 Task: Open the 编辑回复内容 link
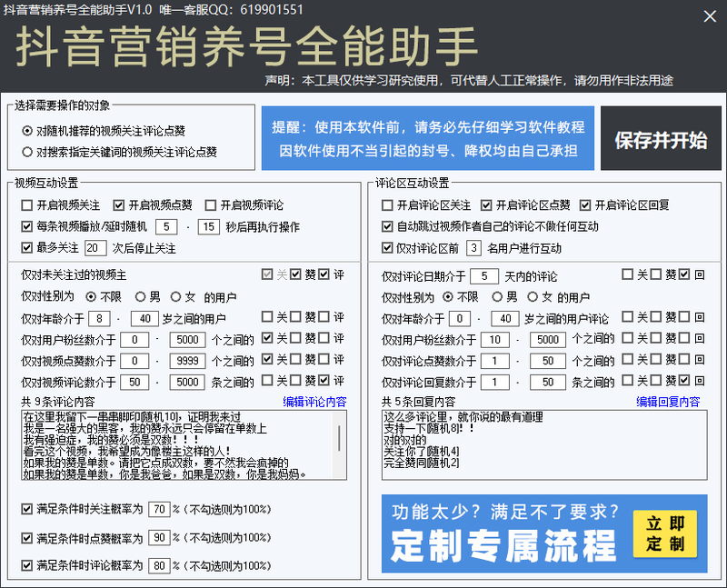tap(668, 402)
